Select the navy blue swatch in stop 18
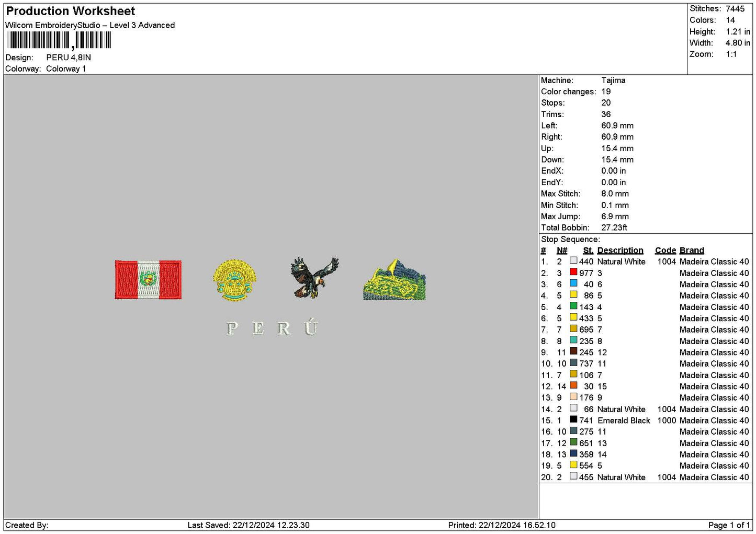The width and height of the screenshot is (756, 534). point(573,453)
